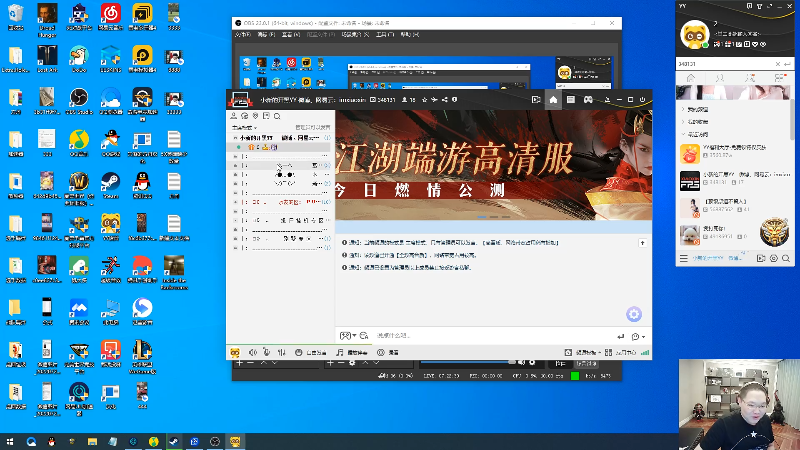Open the hamburger menu in YY main window's bottom bar
Screen dimensions: 800x450
(x=684, y=259)
